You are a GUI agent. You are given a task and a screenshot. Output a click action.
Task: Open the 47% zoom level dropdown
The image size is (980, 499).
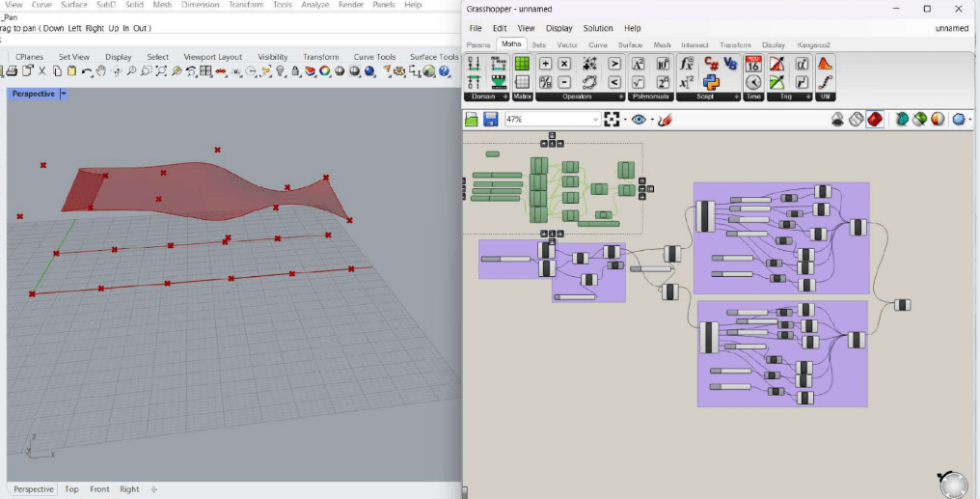(x=594, y=120)
